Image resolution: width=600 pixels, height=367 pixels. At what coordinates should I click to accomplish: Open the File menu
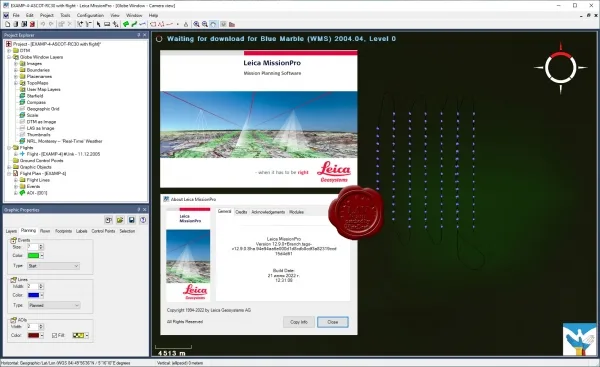coord(16,15)
